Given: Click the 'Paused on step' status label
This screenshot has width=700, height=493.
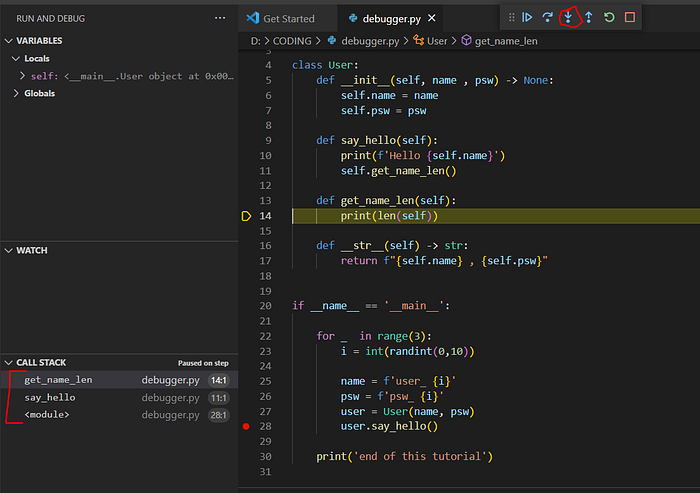Looking at the screenshot, I should click(203, 363).
